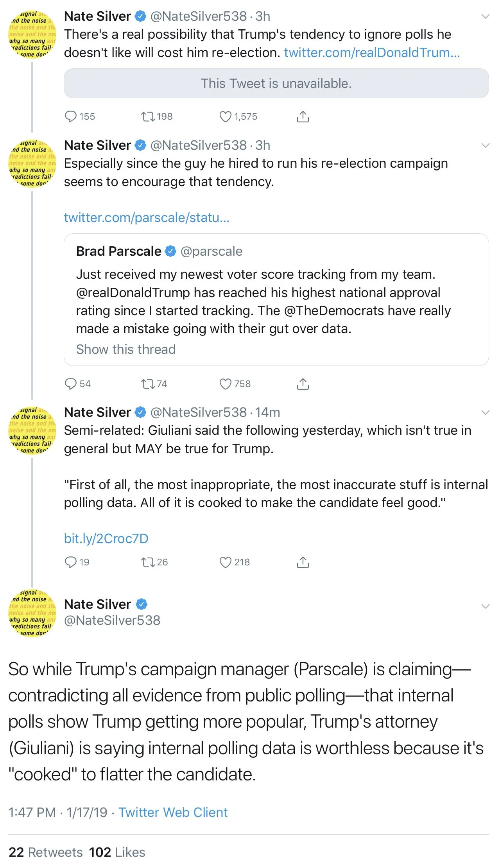View the 22 Retweets list
Image resolution: width=500 pixels, height=868 pixels.
45,852
